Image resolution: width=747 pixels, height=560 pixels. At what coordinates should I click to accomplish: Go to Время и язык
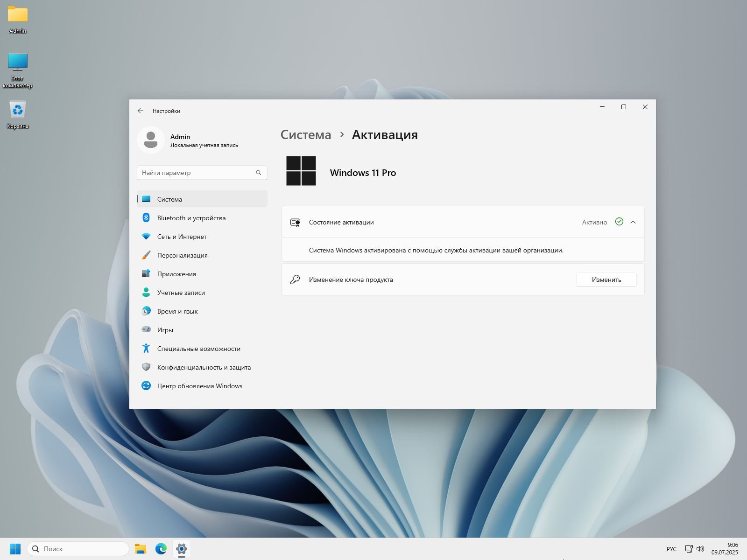click(202, 311)
